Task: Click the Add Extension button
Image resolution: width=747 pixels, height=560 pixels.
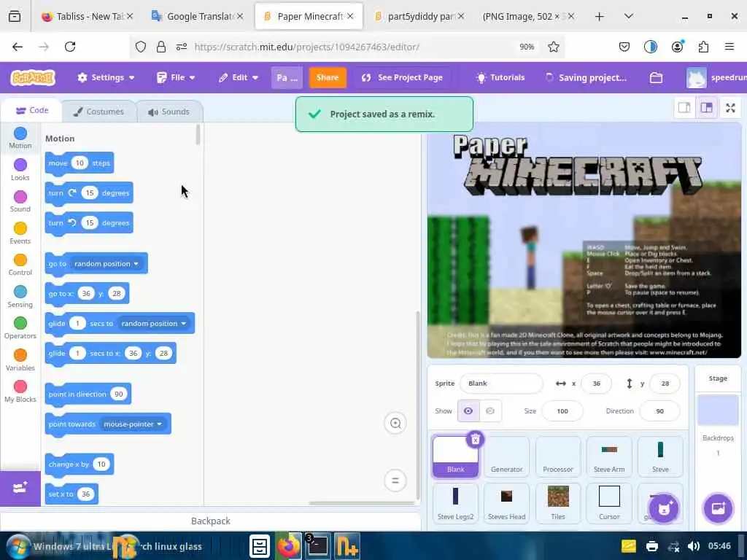Action: point(20,488)
